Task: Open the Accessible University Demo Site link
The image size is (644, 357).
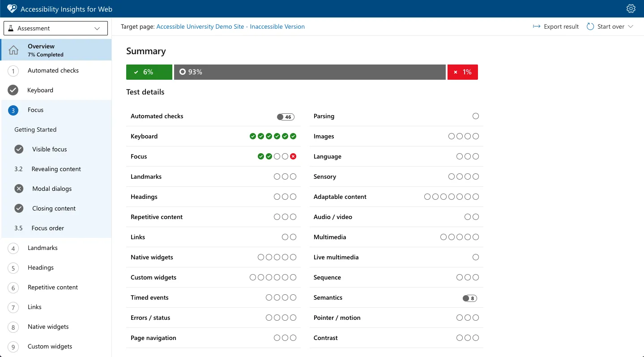Action: [x=230, y=26]
